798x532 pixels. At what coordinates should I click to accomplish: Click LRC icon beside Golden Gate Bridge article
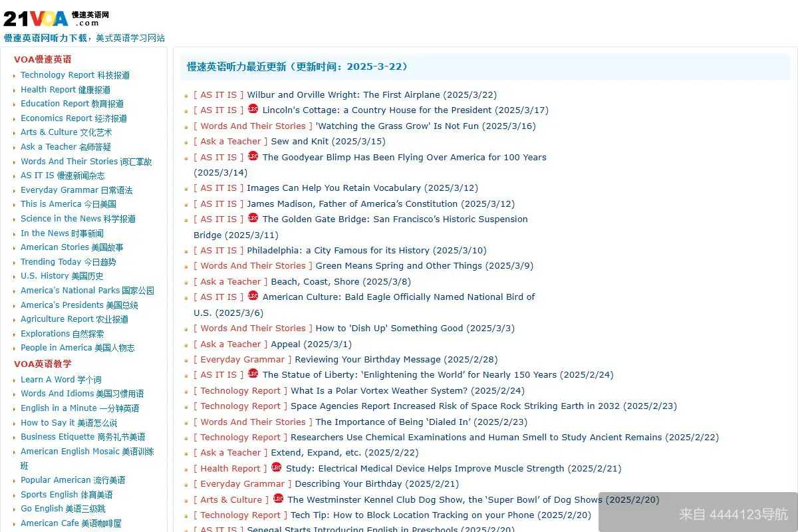pos(253,218)
